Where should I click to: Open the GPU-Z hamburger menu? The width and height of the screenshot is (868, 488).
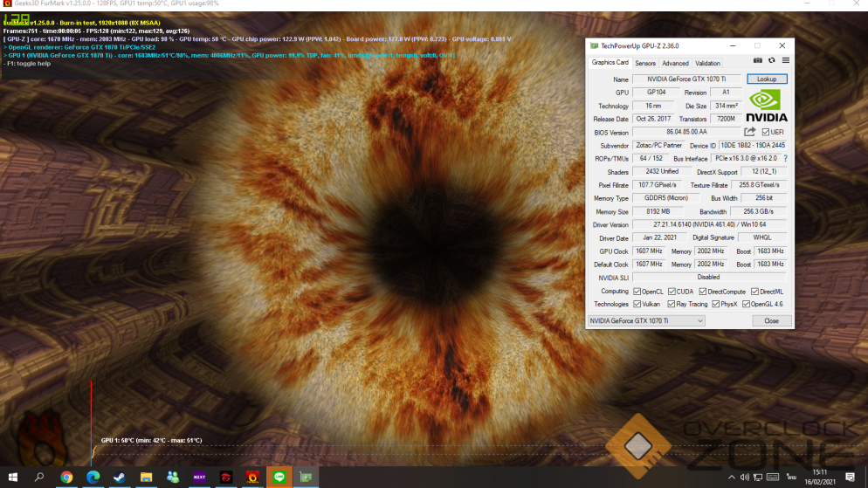tap(785, 60)
